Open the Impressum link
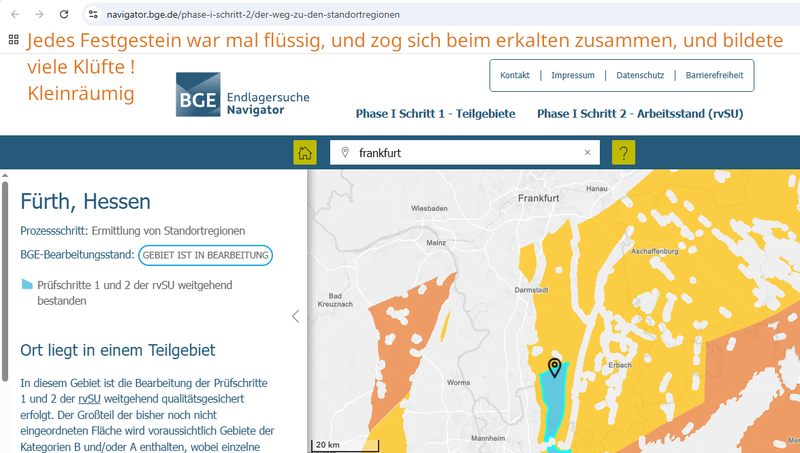 tap(572, 76)
